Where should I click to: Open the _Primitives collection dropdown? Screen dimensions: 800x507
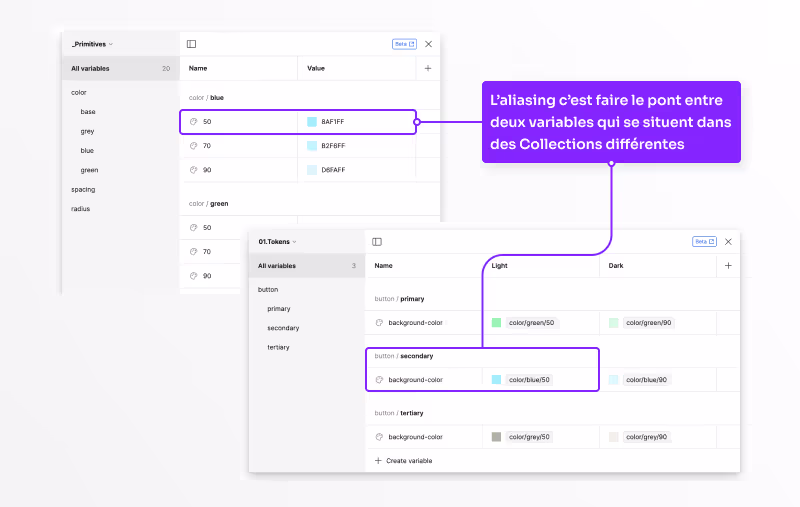(92, 44)
